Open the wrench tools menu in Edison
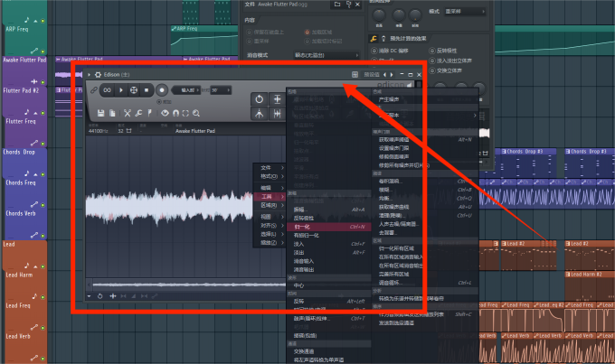 [x=140, y=113]
